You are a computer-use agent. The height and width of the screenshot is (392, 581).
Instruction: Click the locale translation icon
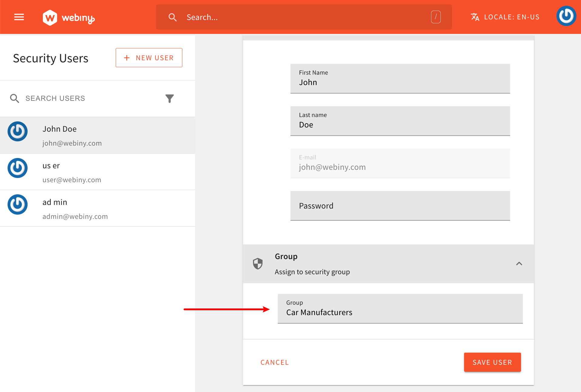pyautogui.click(x=475, y=17)
